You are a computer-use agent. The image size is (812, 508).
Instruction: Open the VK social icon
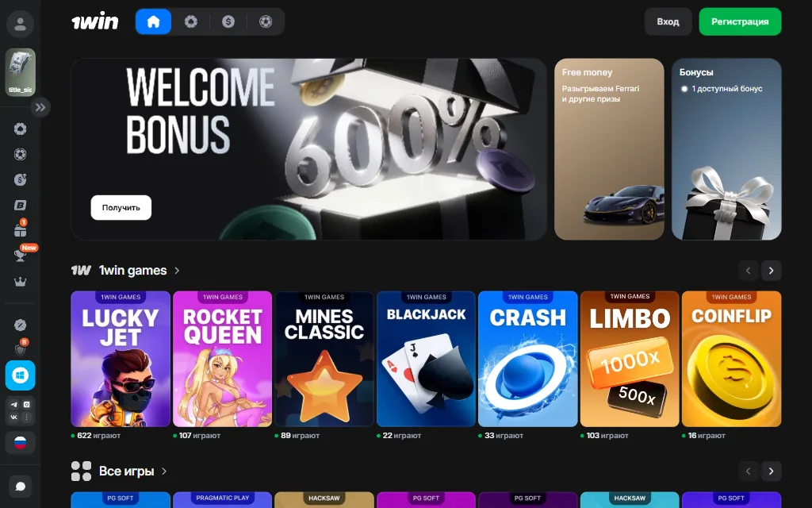14,417
